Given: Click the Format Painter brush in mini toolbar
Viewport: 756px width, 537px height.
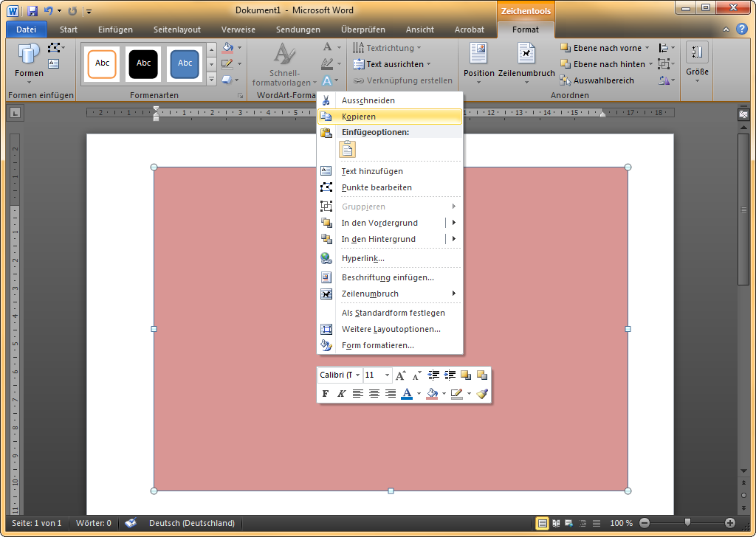Looking at the screenshot, I should point(482,394).
